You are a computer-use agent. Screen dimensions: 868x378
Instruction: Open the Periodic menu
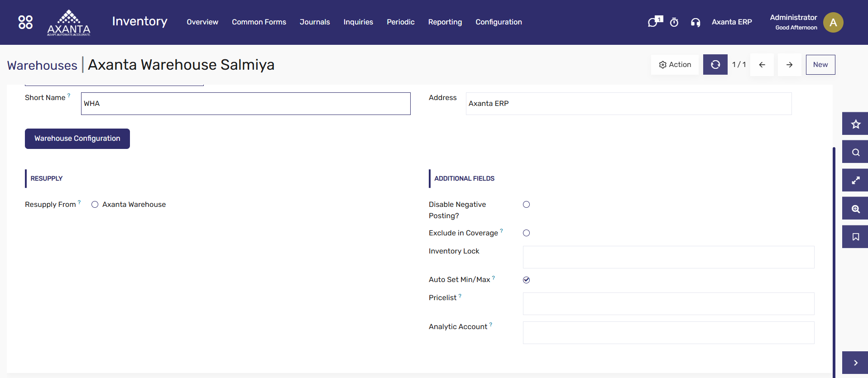click(401, 22)
